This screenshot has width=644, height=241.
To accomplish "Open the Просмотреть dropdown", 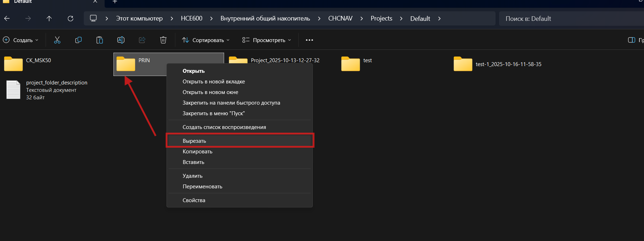I will pyautogui.click(x=267, y=40).
